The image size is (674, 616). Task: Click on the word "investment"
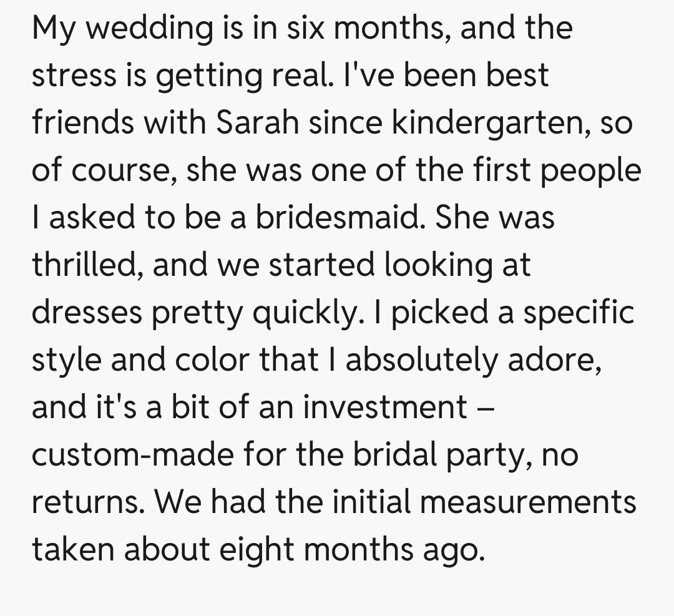tap(385, 407)
